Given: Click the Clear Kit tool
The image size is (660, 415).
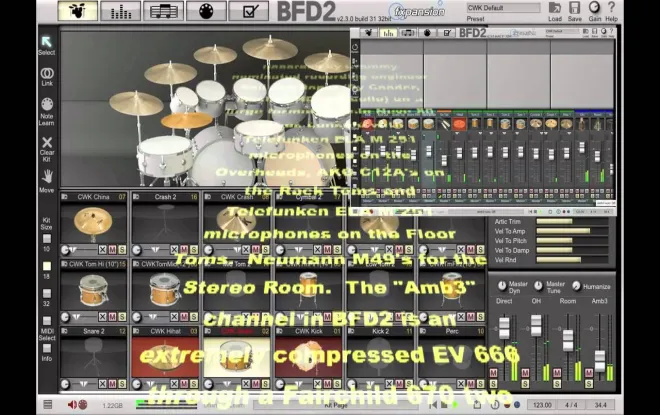Looking at the screenshot, I should (47, 149).
